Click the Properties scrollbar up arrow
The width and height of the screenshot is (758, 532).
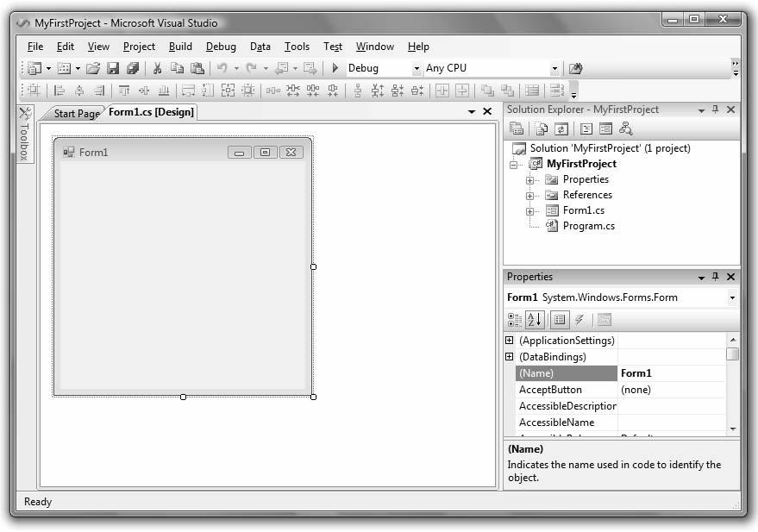pos(733,340)
